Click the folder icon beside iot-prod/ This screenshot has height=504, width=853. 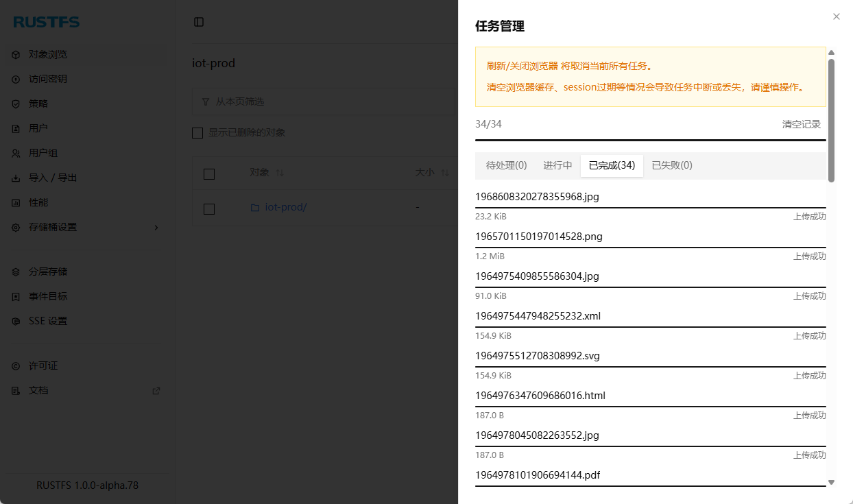(x=254, y=207)
